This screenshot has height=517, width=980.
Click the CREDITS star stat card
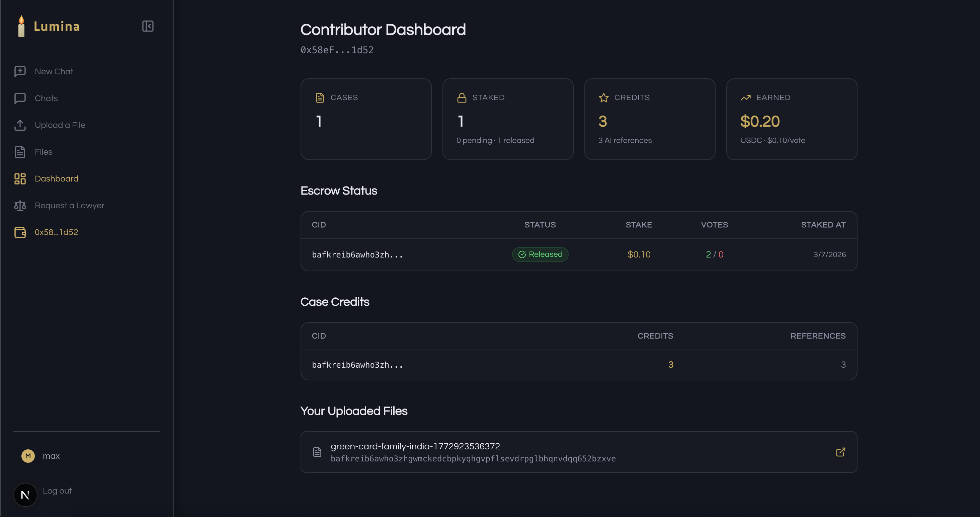point(649,119)
